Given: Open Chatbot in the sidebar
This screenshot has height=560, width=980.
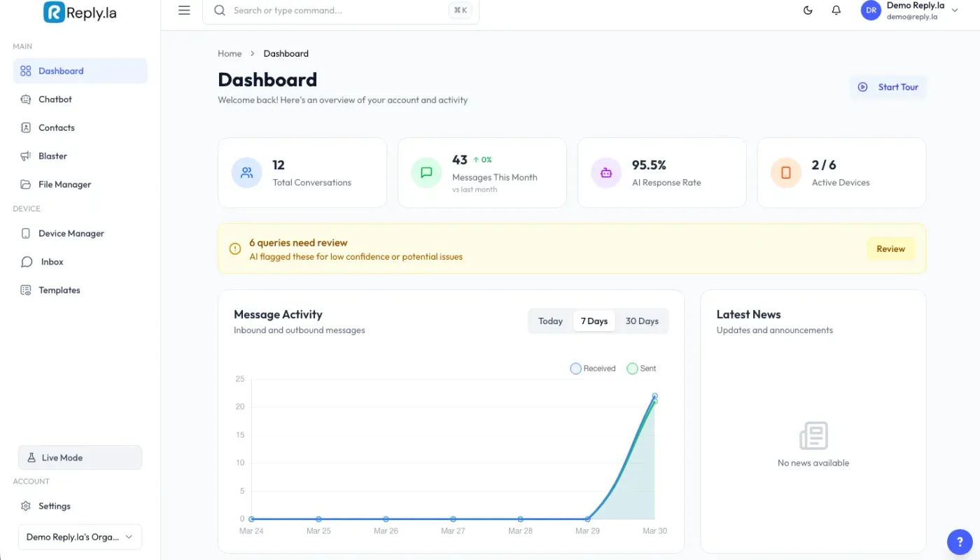Looking at the screenshot, I should coord(80,99).
